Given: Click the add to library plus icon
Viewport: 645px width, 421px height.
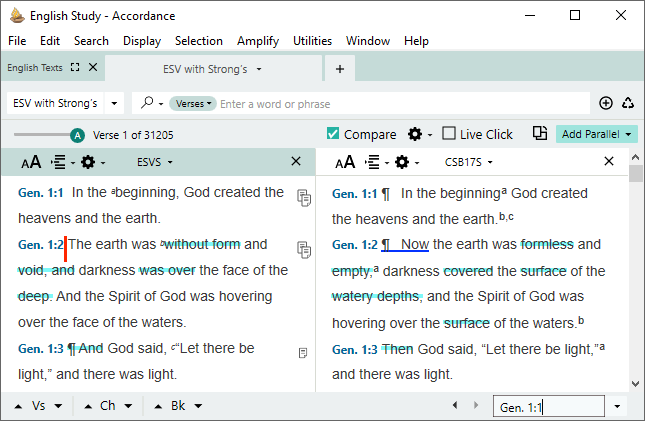Looking at the screenshot, I should tap(605, 103).
